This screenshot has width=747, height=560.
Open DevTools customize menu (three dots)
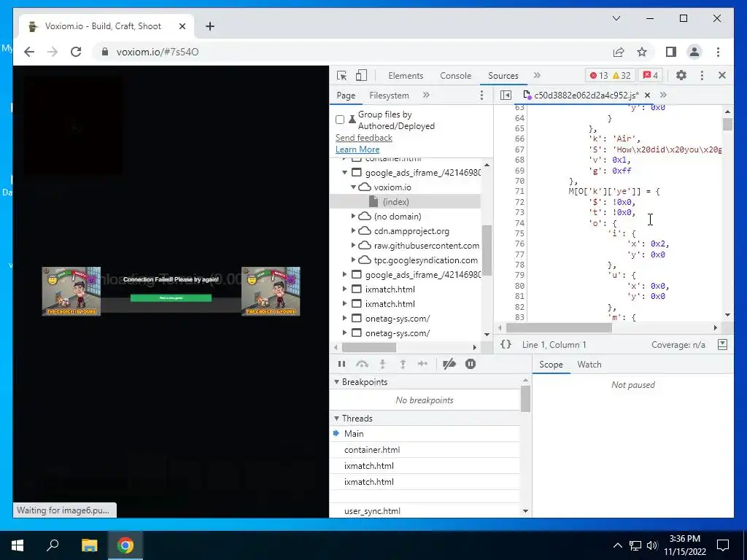coord(702,75)
